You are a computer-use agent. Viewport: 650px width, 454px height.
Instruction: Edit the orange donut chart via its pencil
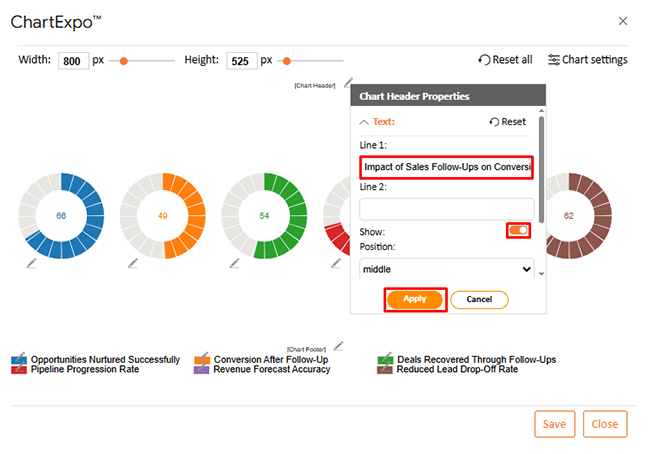pos(133,262)
